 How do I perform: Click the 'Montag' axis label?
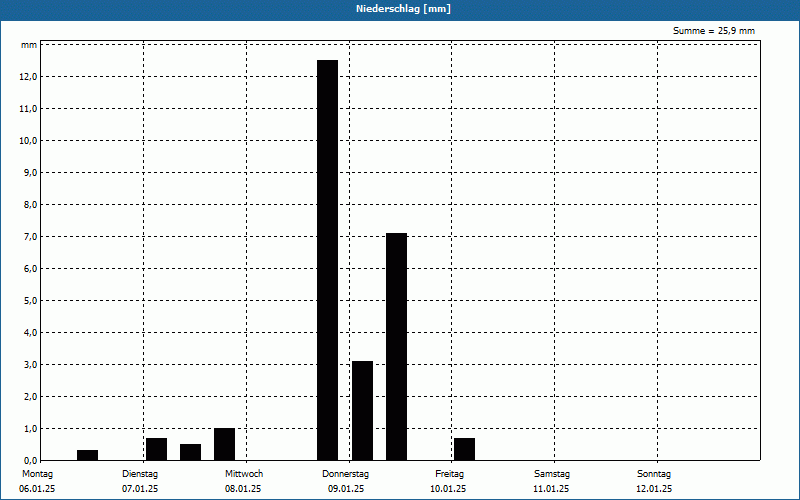37,474
